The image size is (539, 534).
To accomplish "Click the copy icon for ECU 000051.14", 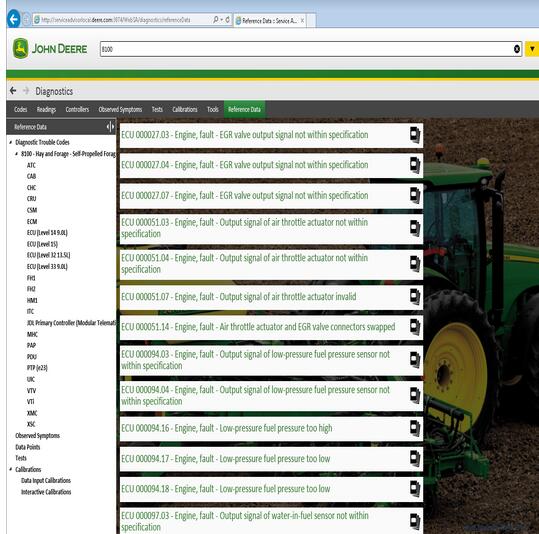I will (415, 327).
